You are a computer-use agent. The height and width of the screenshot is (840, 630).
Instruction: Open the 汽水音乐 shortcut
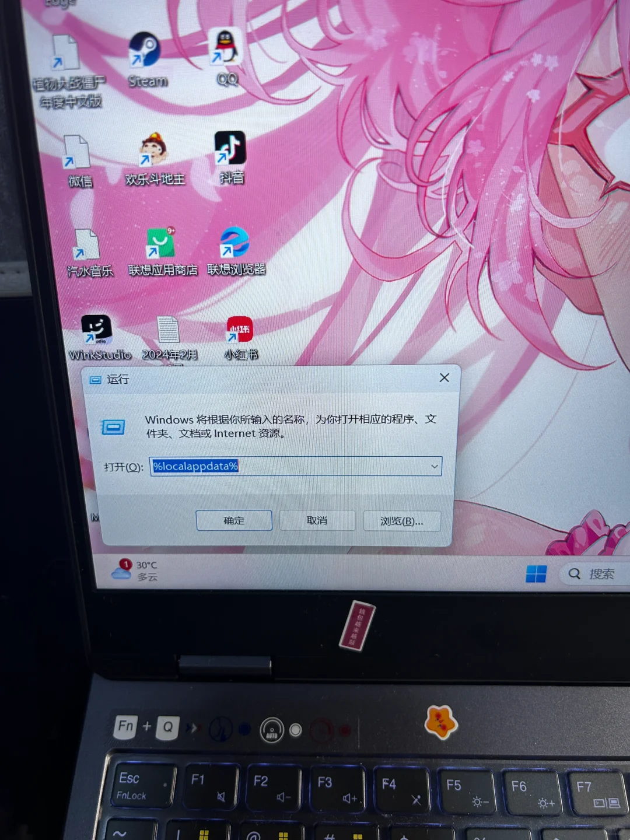pos(89,253)
